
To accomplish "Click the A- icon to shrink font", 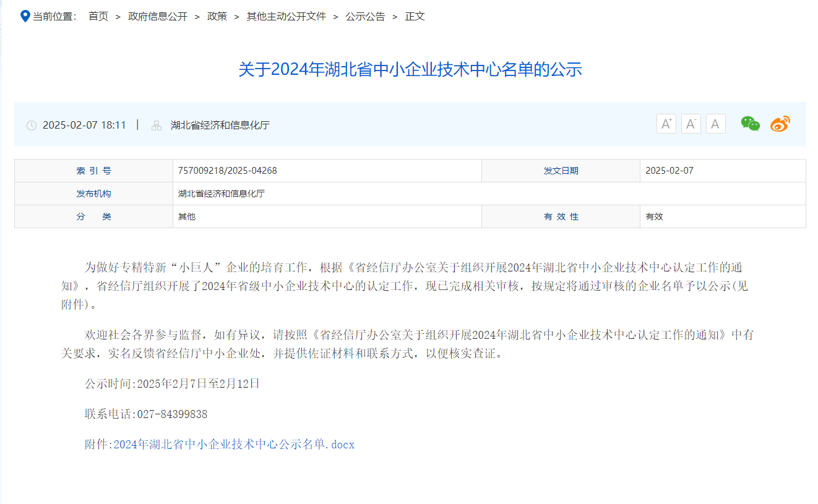I will (x=691, y=124).
